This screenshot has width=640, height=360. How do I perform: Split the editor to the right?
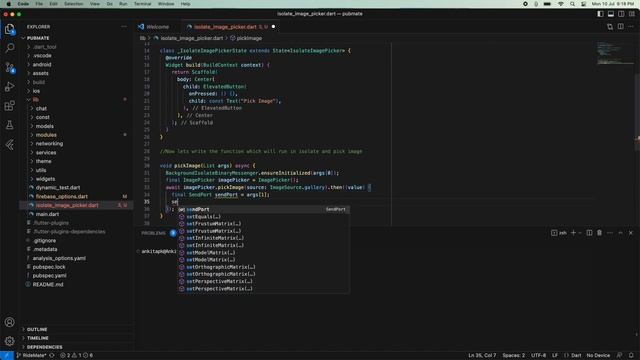pyautogui.click(x=620, y=27)
